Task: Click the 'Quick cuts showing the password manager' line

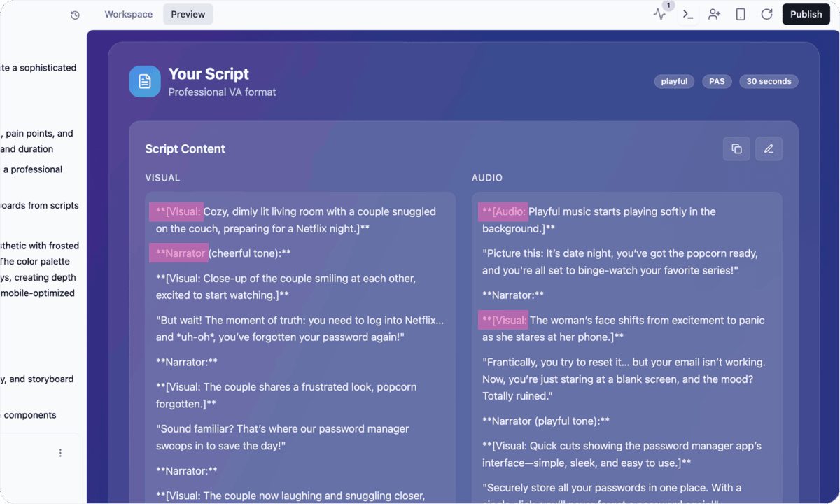Action: tap(622, 454)
